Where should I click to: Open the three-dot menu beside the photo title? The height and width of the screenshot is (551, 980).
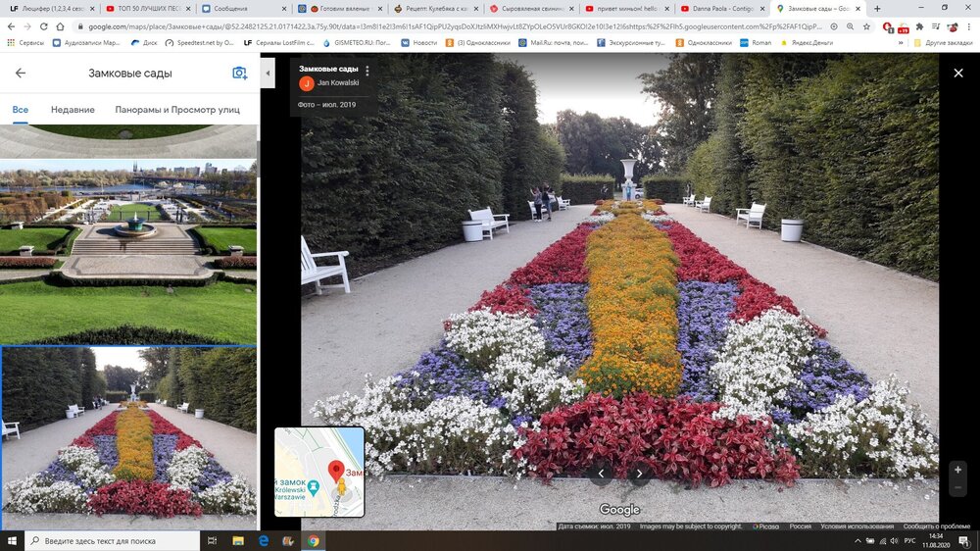click(367, 71)
